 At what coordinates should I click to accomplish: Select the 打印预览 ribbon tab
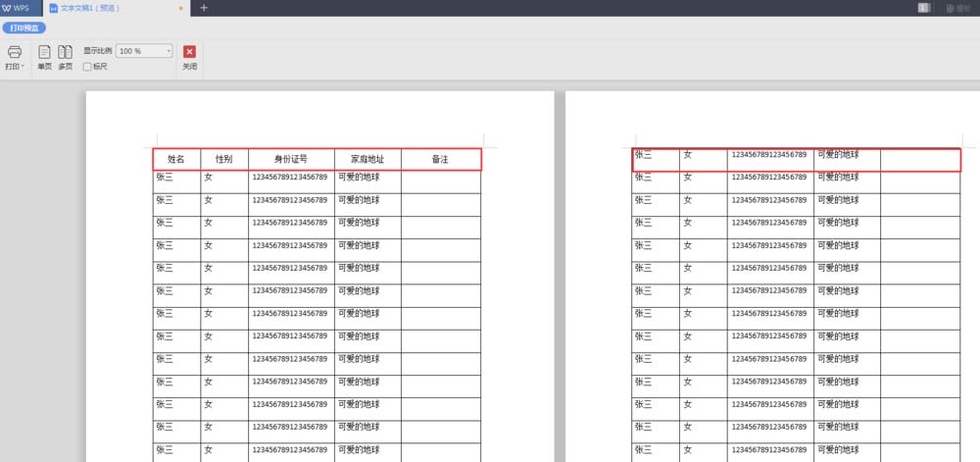tap(23, 27)
